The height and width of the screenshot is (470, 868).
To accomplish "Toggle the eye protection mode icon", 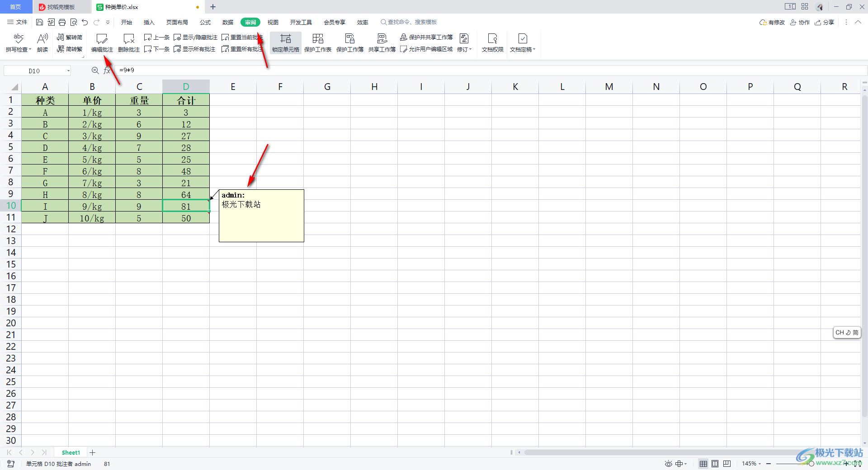I will pyautogui.click(x=668, y=464).
